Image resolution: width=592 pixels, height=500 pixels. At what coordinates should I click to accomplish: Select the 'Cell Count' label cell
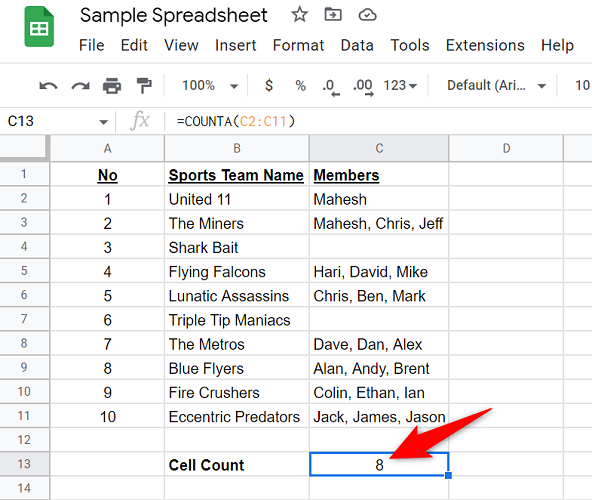click(x=237, y=465)
